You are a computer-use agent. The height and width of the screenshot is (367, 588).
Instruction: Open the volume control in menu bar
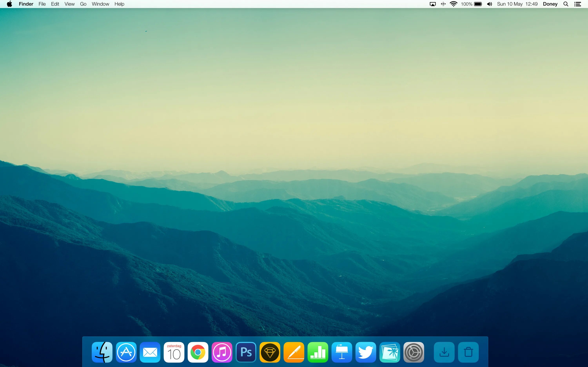pos(489,4)
